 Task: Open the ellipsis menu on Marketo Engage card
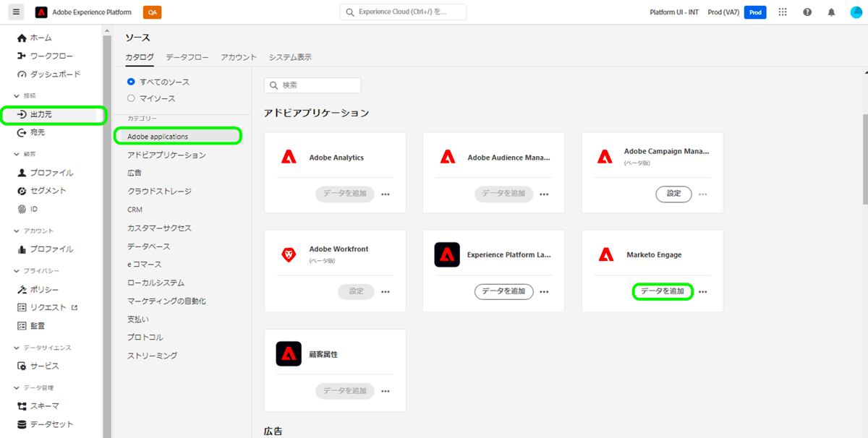click(702, 291)
